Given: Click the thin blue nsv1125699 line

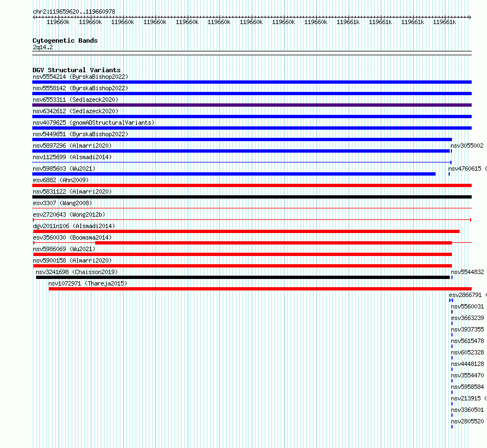Looking at the screenshot, I should [242, 162].
